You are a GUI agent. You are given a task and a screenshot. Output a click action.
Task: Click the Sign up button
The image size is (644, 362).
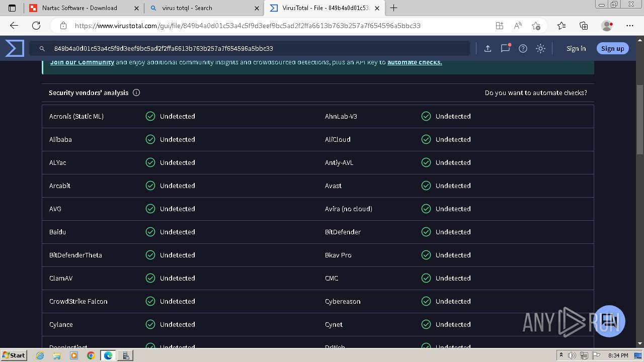612,49
